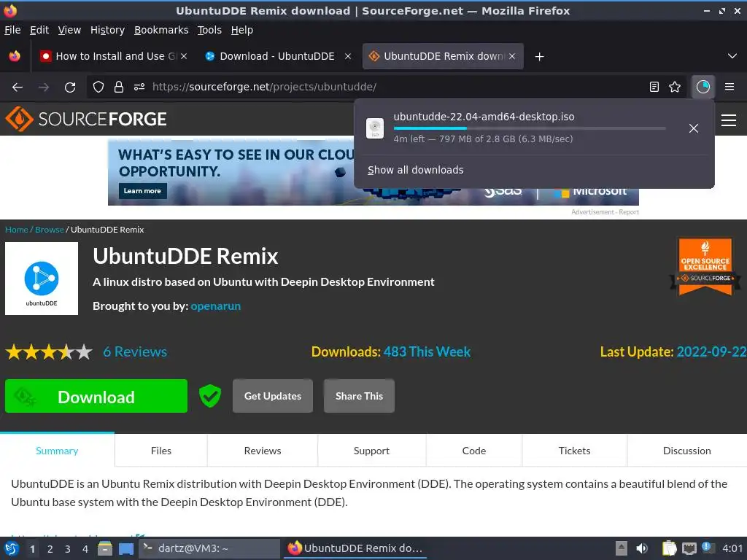Toggle the downloads panel toolbar button
Image resolution: width=747 pixels, height=560 pixels.
703,87
